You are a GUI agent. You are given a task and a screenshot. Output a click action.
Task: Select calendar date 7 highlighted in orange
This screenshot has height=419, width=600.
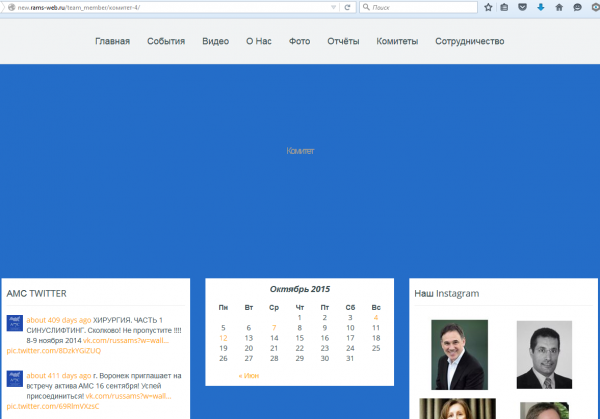(274, 328)
